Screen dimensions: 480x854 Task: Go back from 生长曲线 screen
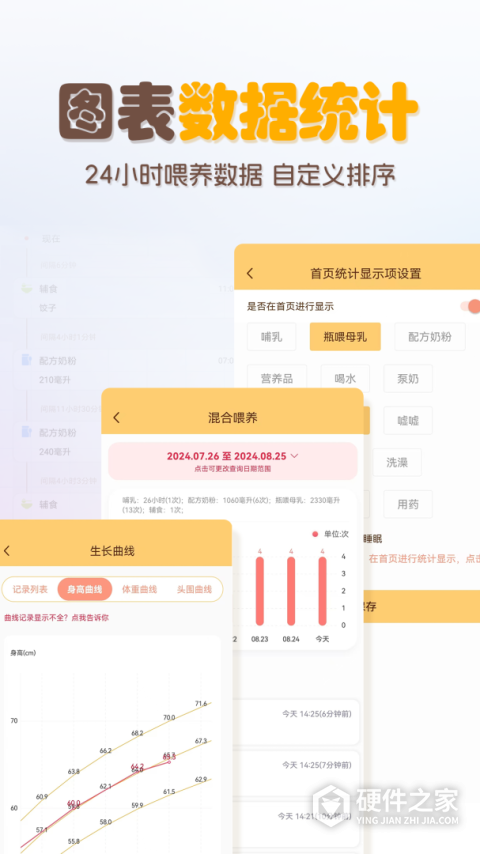pos(7,551)
